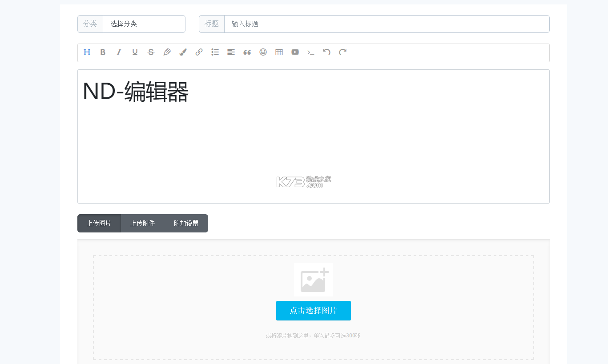
Task: Open the 附加设置 tab
Action: [x=186, y=223]
